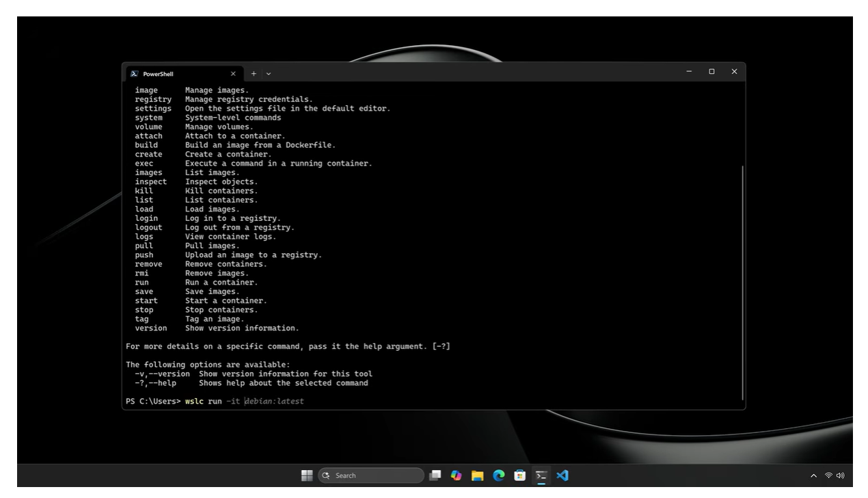868x498 pixels.
Task: Click 'Build an image from a Dockerfile.' text
Action: click(x=260, y=145)
